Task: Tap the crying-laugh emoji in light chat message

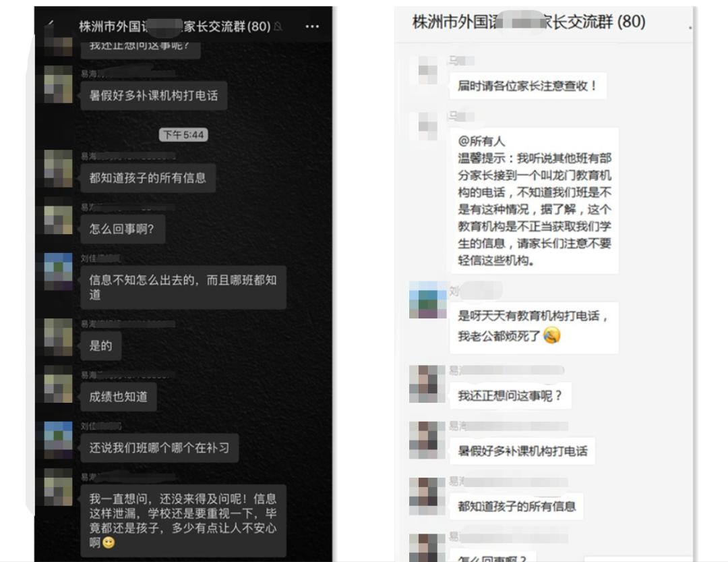Action: 551,335
